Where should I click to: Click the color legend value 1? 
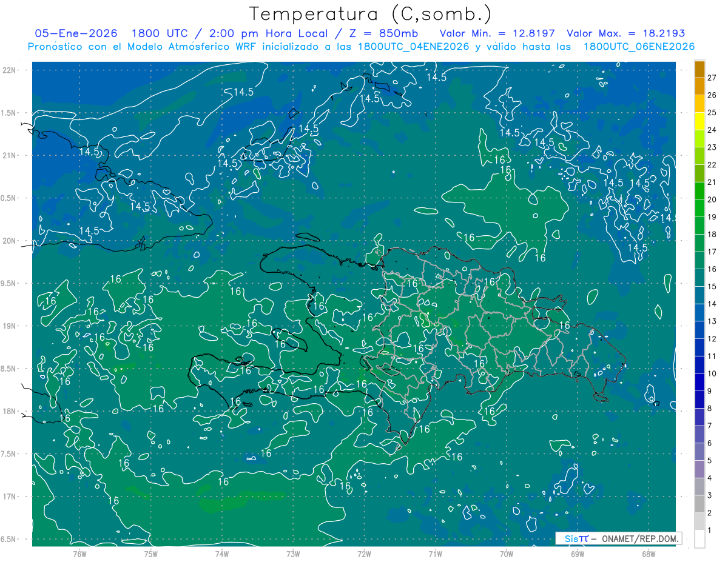coord(710,531)
